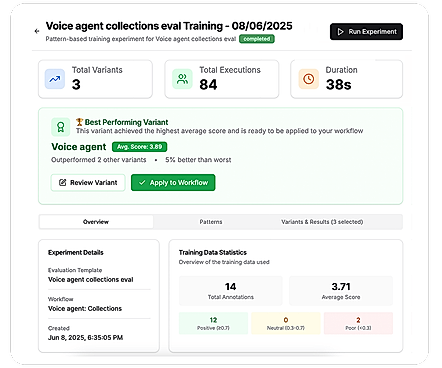Image resolution: width=442 pixels, height=368 pixels.
Task: Click the Voice agent variant name
Action: (79, 147)
